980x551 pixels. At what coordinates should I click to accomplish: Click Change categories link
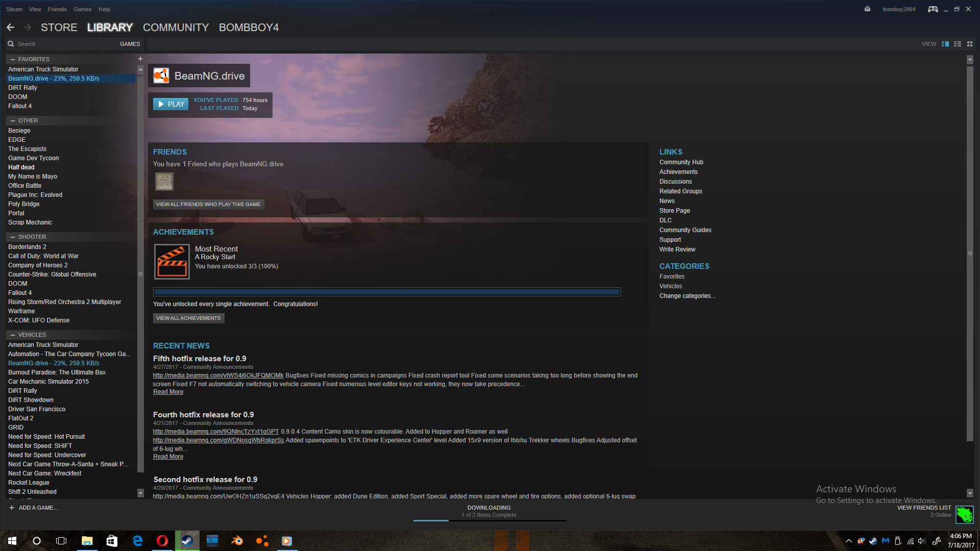point(687,296)
